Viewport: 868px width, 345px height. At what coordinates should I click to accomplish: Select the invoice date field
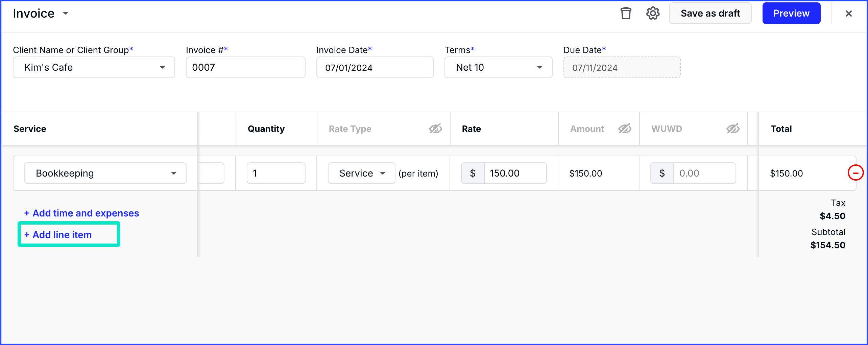[375, 67]
